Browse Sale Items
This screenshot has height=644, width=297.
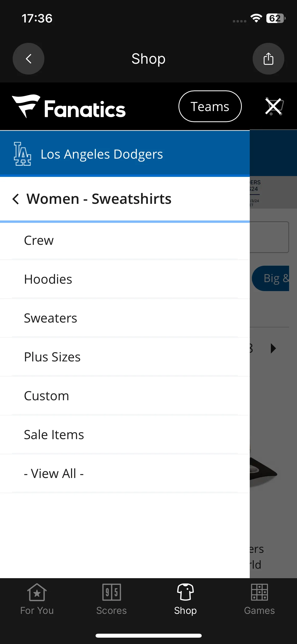click(x=125, y=435)
